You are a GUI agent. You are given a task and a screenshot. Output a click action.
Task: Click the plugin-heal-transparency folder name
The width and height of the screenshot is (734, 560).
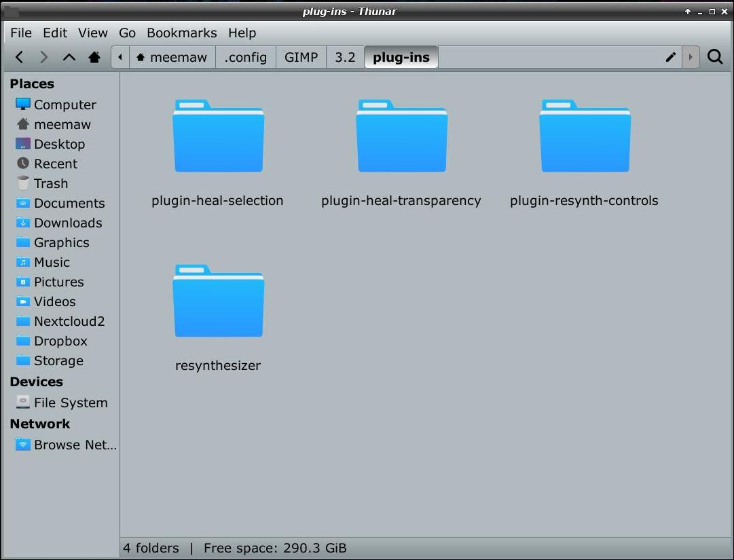[401, 201]
